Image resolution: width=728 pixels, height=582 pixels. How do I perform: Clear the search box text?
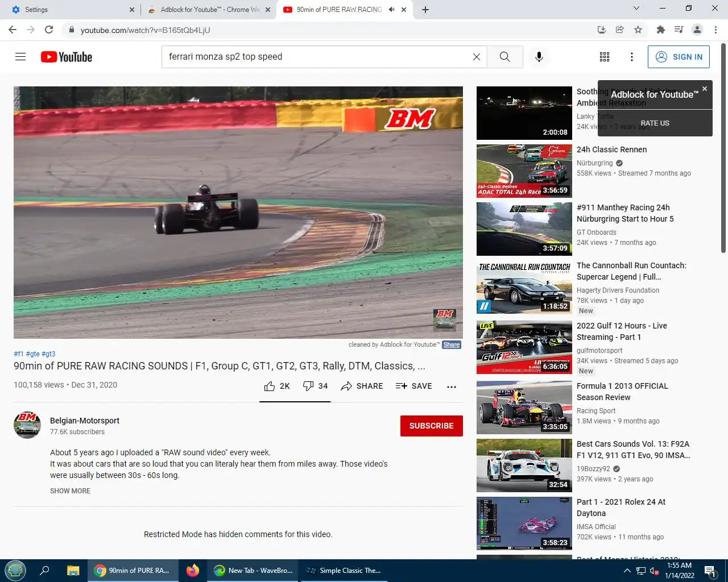pyautogui.click(x=477, y=57)
